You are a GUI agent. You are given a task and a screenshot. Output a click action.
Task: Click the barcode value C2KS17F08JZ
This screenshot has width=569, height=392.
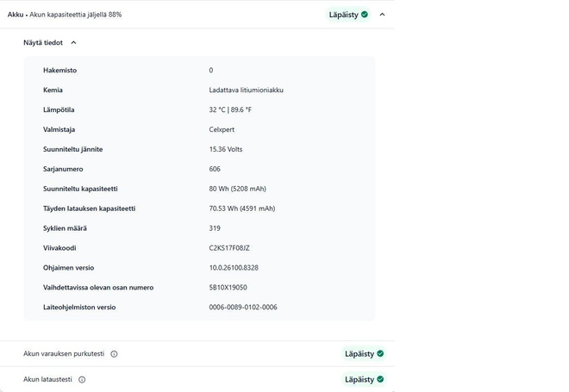point(229,248)
